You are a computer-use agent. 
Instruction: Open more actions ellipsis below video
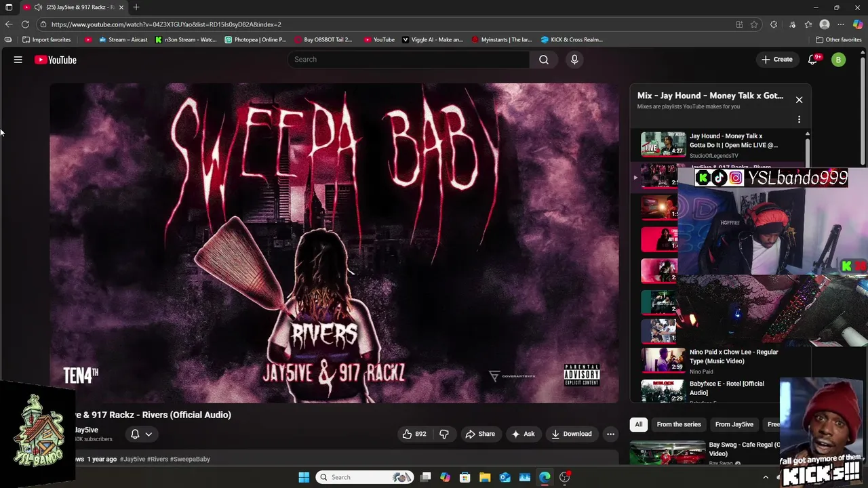point(610,434)
